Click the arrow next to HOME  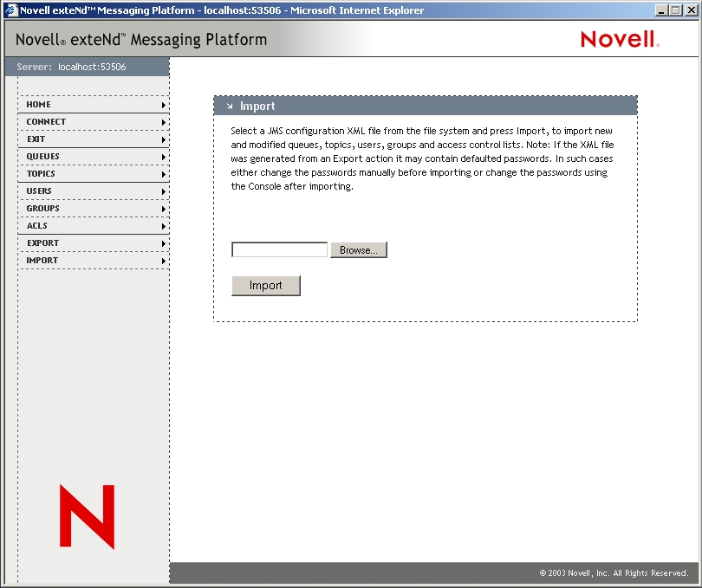coord(164,105)
